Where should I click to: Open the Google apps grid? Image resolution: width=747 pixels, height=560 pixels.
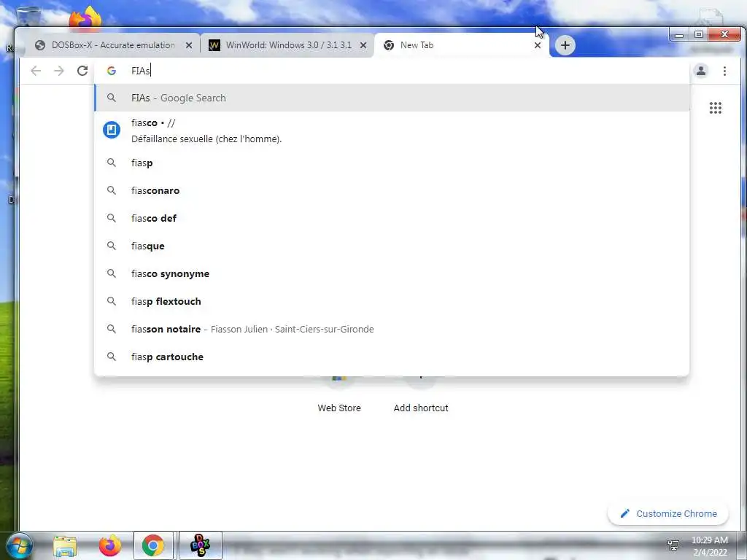[715, 108]
